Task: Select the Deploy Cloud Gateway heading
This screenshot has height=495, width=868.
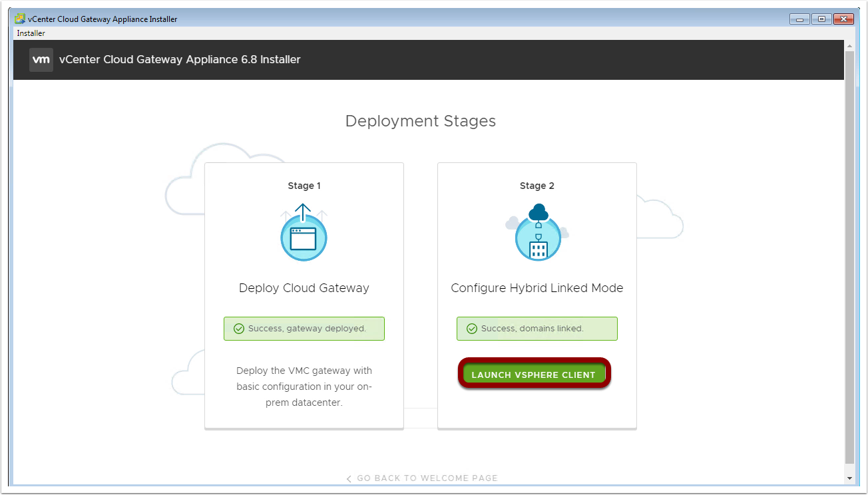Action: tap(304, 288)
